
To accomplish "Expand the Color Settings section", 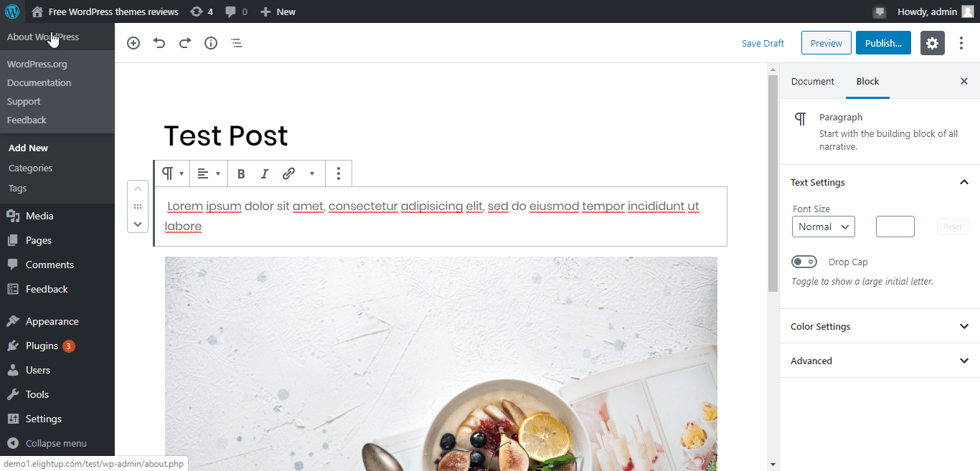I will click(x=880, y=326).
